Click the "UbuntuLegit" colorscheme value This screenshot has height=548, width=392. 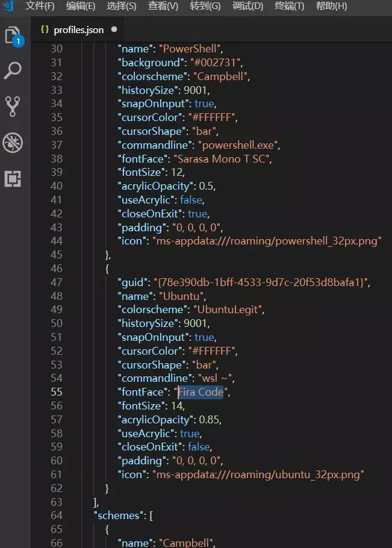(228, 310)
